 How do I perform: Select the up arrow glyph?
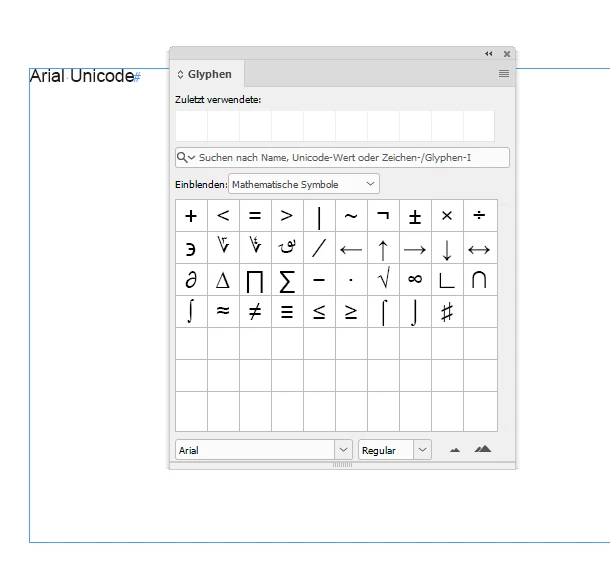383,248
